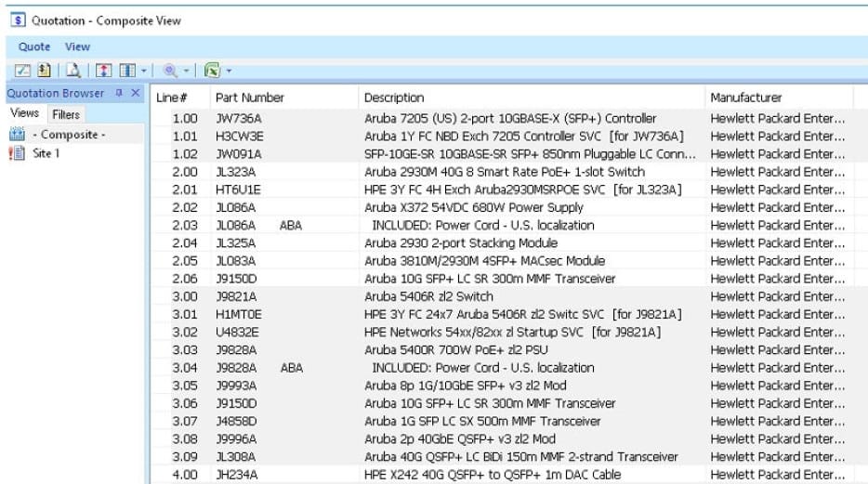Click the red-blue arrows sort rows icon

tap(104, 71)
